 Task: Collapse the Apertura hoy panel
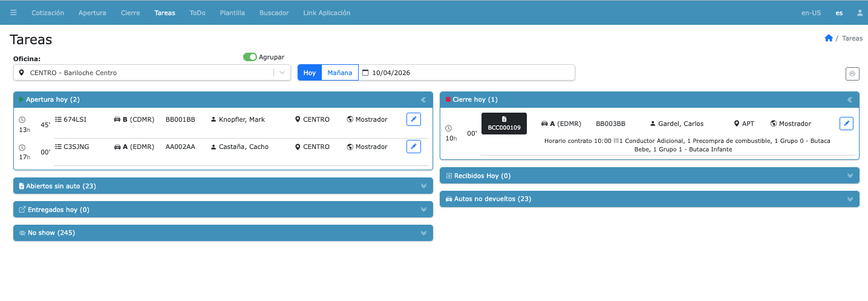click(423, 99)
